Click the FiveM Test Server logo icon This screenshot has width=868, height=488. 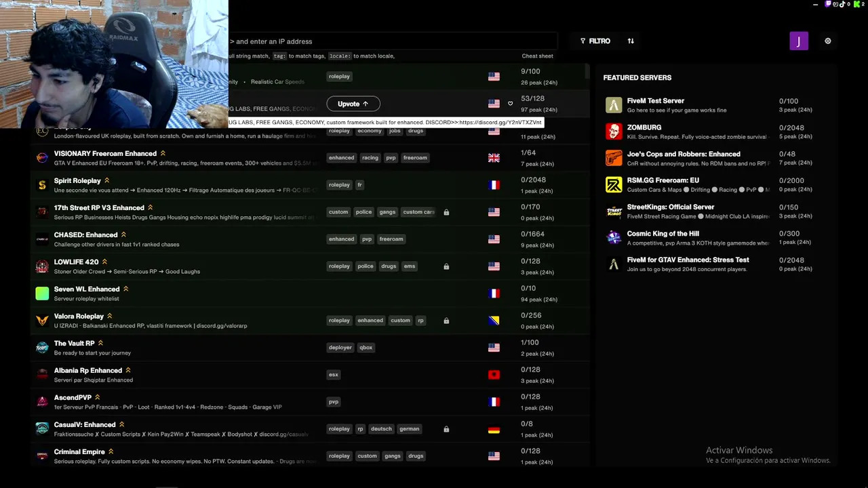click(x=614, y=105)
